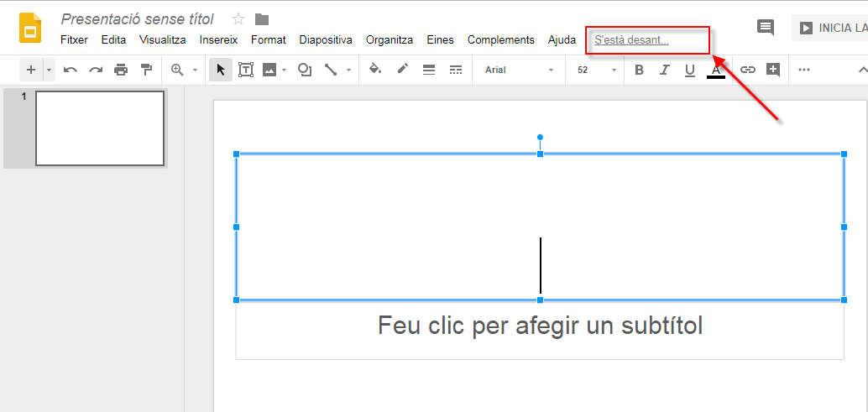Rename title "Presentació sense títol"
The width and height of the screenshot is (868, 412).
click(138, 19)
